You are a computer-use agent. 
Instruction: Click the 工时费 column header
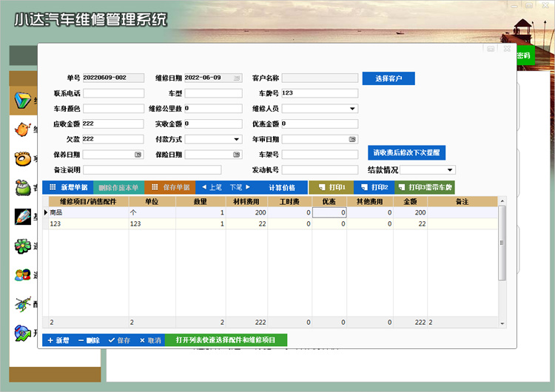click(x=289, y=202)
